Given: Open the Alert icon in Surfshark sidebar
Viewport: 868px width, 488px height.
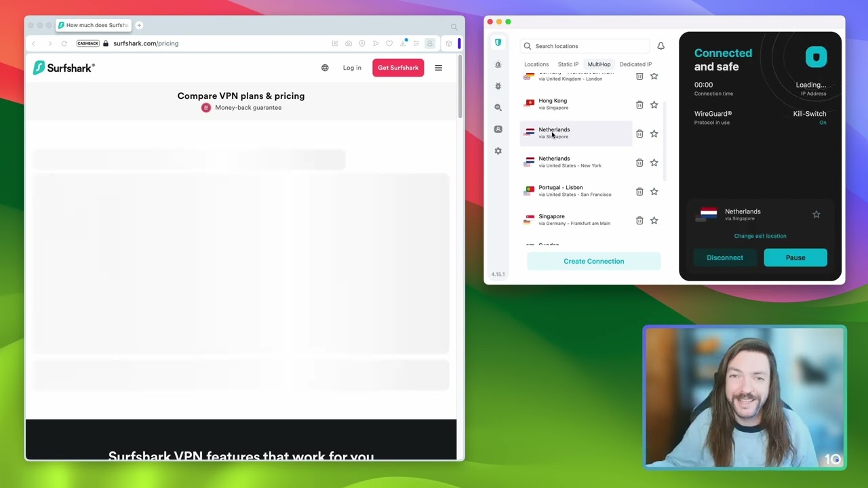Looking at the screenshot, I should click(x=498, y=64).
